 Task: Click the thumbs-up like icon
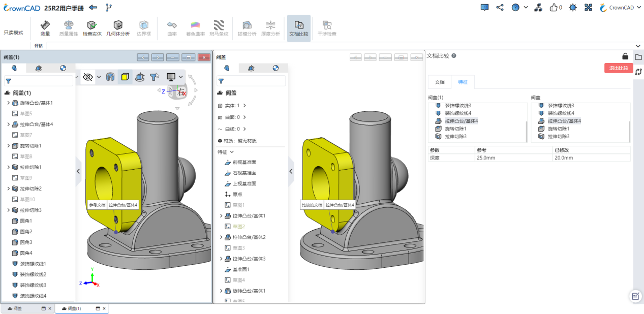point(554,8)
